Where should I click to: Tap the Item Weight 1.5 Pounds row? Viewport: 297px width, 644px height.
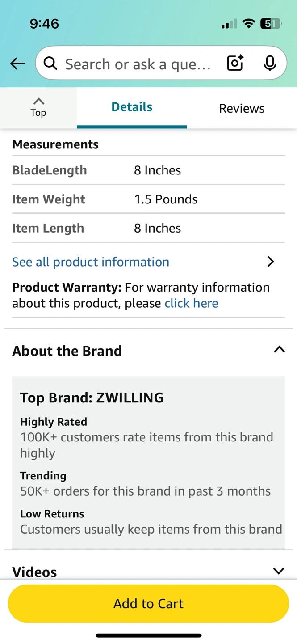coord(148,199)
